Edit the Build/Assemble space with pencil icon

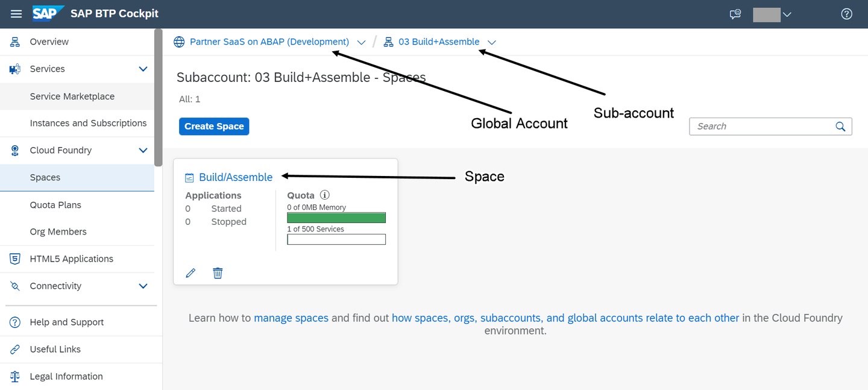click(190, 273)
